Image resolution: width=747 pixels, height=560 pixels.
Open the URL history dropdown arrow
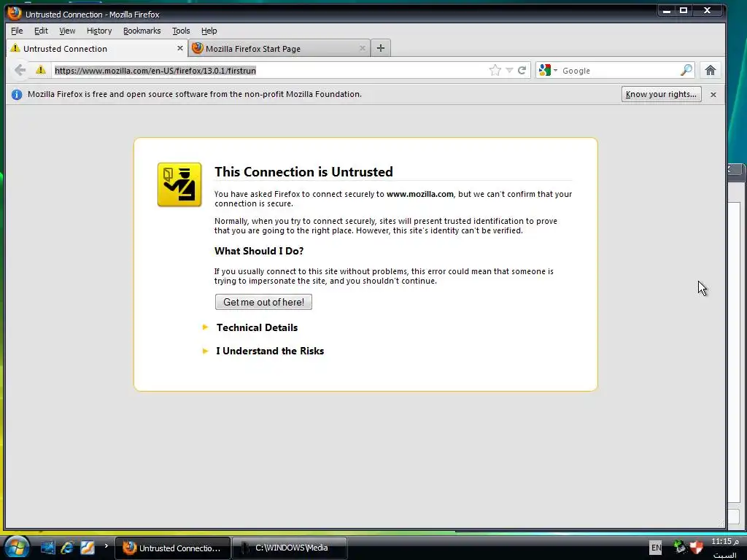tap(509, 71)
